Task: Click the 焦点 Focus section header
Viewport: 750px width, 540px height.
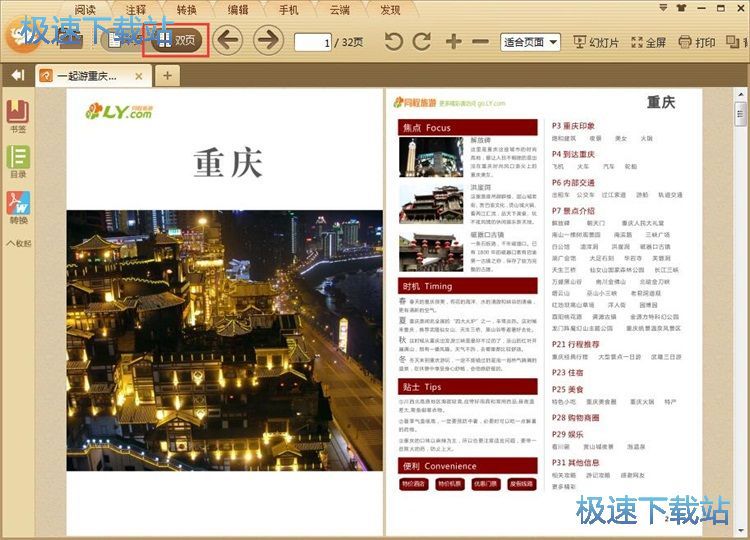Action: (468, 128)
